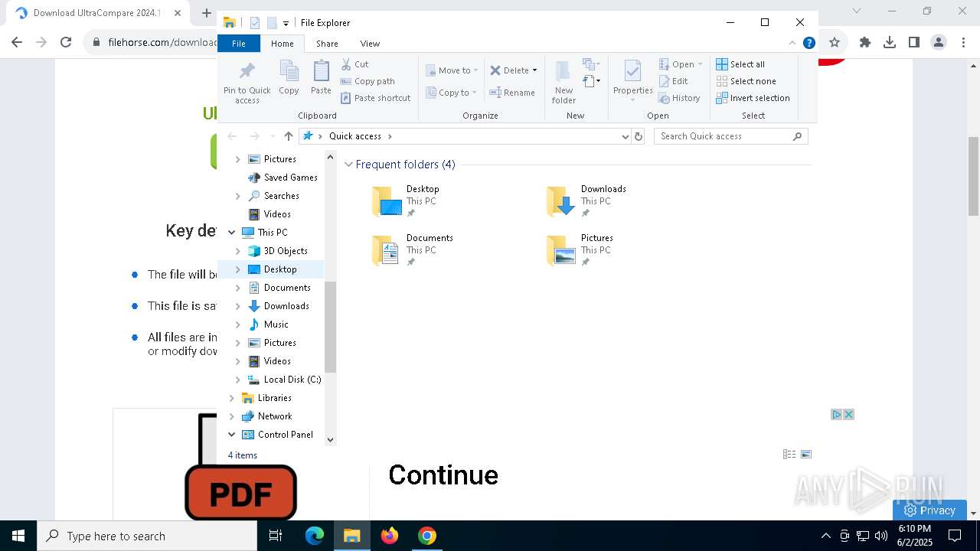980x551 pixels.
Task: Select Searches in navigation tree
Action: [x=281, y=196]
